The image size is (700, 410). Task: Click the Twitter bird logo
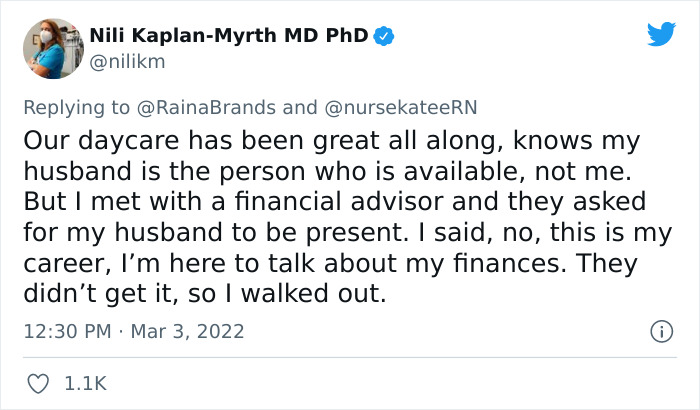coord(661,36)
